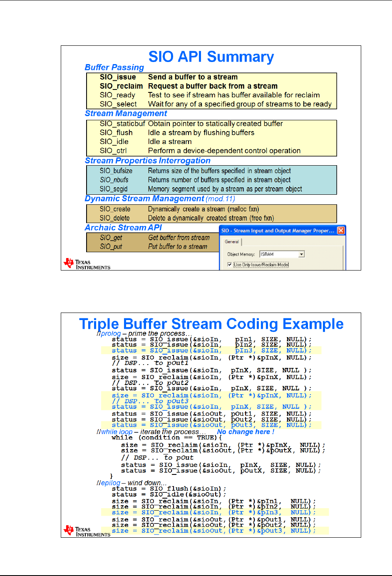Select the 'Stream Management' heading
Screen dimensions: 392x576
[x=126, y=114]
